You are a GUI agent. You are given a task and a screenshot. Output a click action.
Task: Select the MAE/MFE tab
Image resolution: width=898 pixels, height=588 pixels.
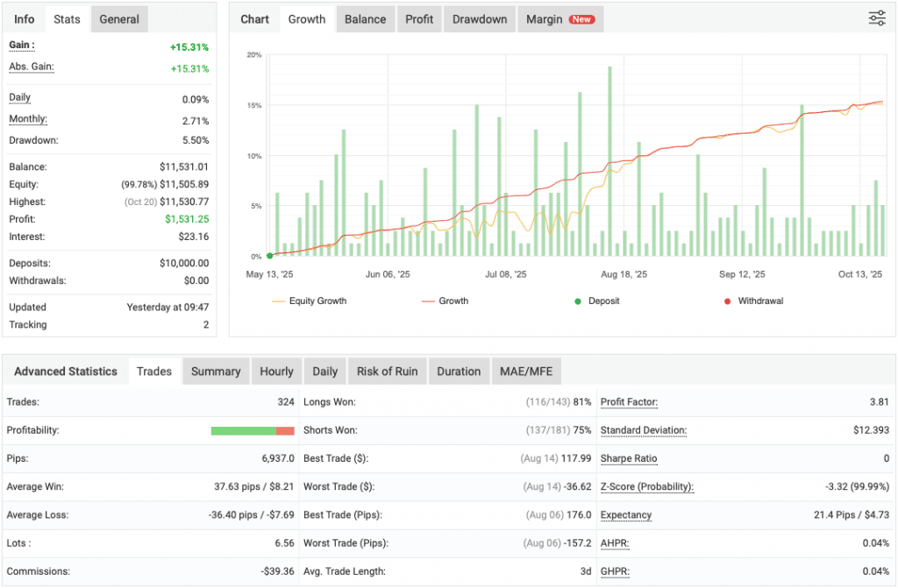[526, 371]
